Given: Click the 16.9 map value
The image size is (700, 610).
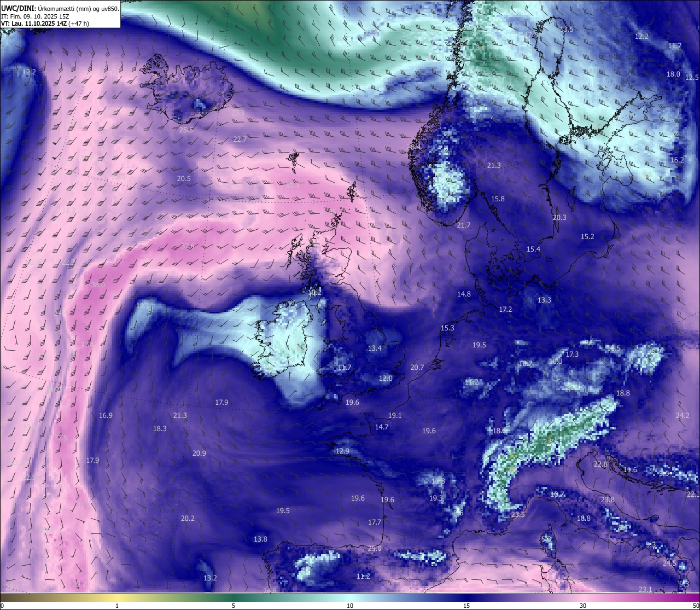Looking at the screenshot, I should pos(106,416).
